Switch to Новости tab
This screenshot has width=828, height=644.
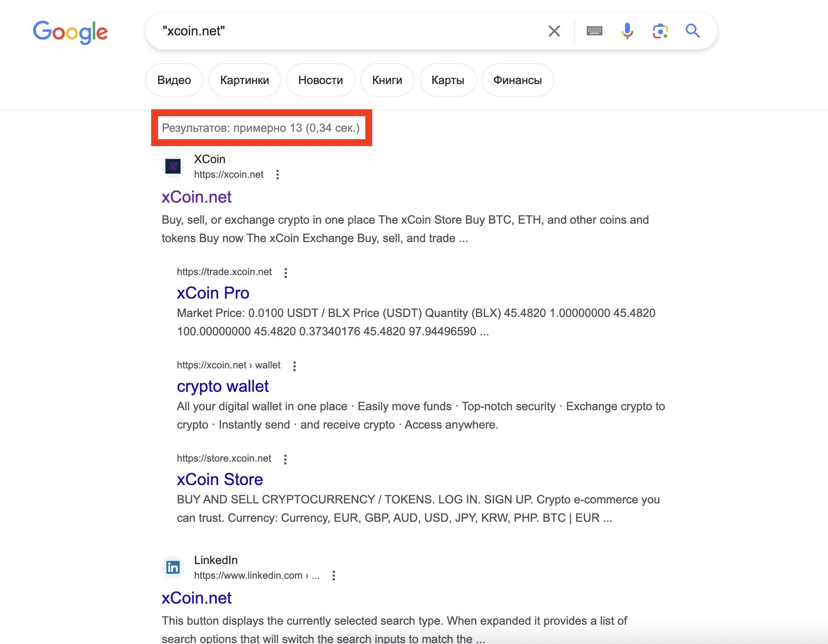(x=321, y=80)
